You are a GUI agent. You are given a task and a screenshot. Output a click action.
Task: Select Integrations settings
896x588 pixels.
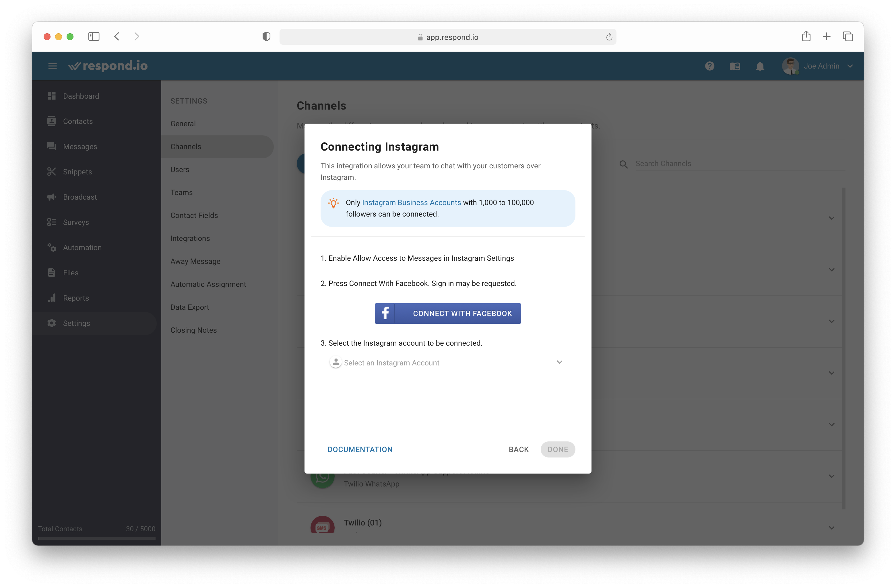[218, 238]
